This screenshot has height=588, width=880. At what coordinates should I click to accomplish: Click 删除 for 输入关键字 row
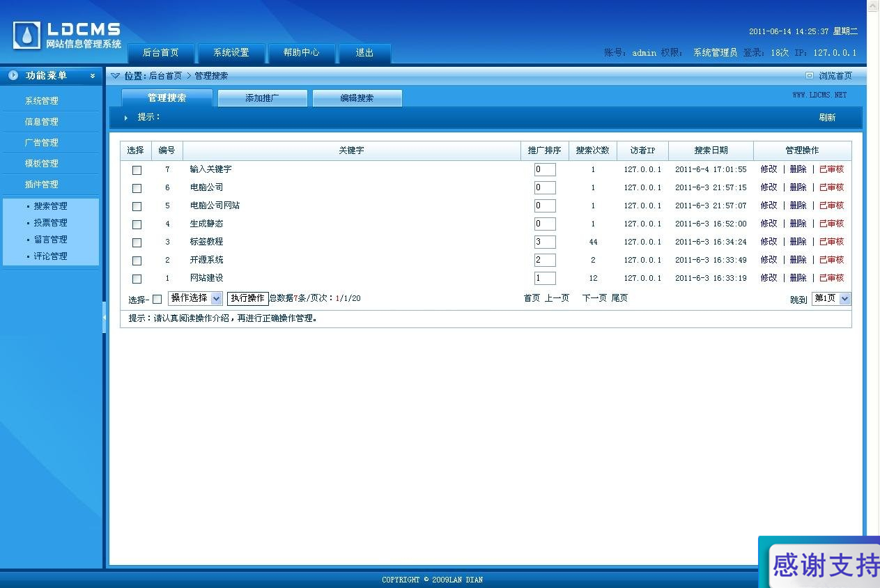click(x=798, y=169)
